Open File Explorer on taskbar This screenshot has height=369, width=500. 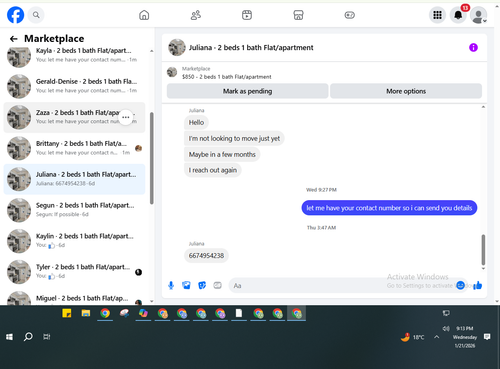(x=86, y=313)
